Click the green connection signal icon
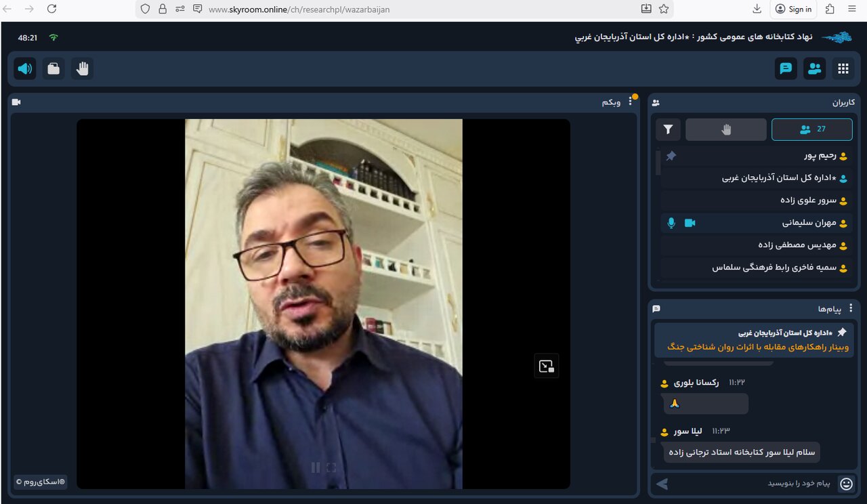Image resolution: width=867 pixels, height=504 pixels. [x=54, y=38]
